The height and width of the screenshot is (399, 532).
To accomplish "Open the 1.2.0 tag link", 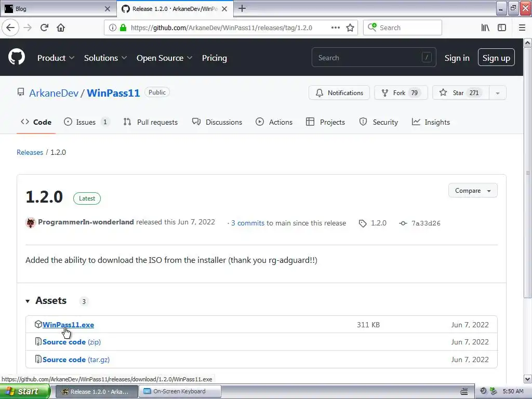I will pyautogui.click(x=373, y=223).
